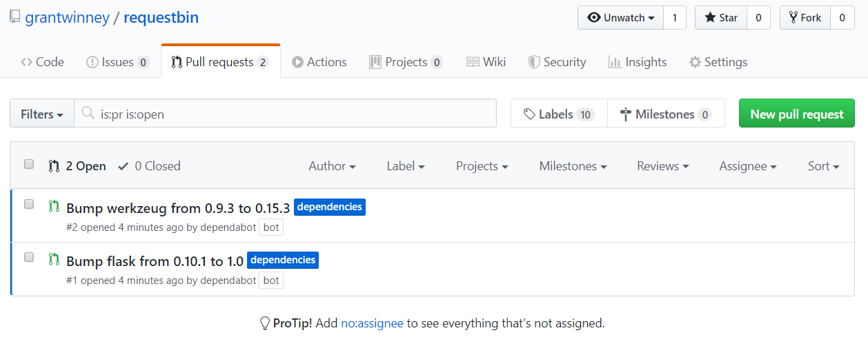Go to the Insights tab
Image resolution: width=868 pixels, height=346 pixels.
pos(638,62)
